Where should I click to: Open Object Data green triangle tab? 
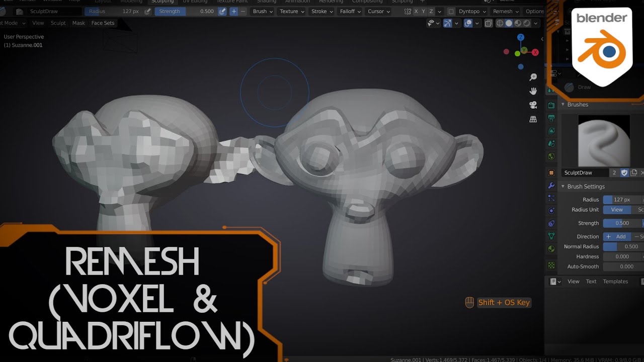tap(551, 236)
